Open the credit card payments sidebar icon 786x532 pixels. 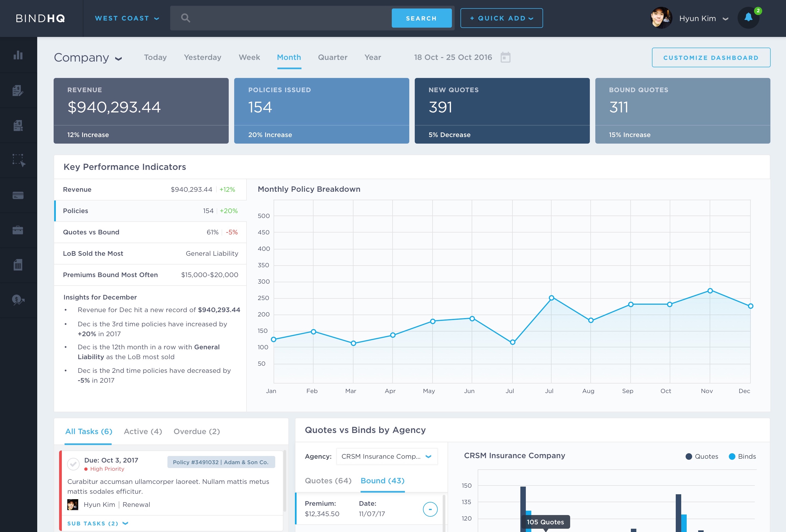tap(18, 196)
